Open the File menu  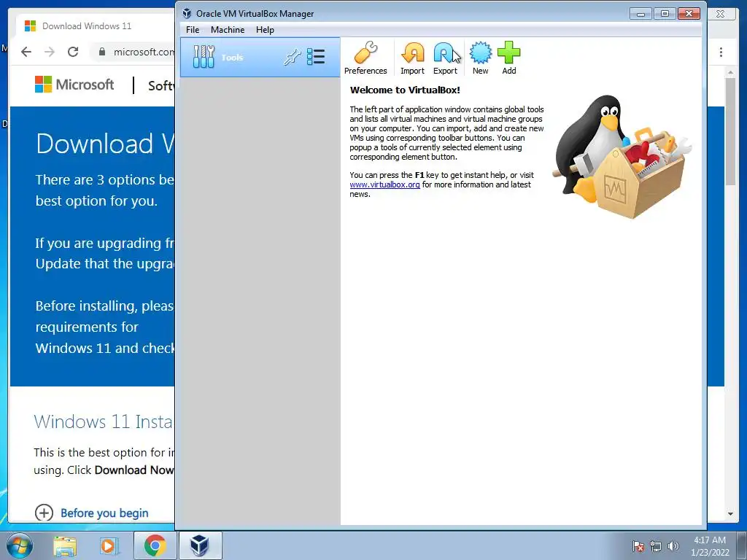pyautogui.click(x=193, y=29)
